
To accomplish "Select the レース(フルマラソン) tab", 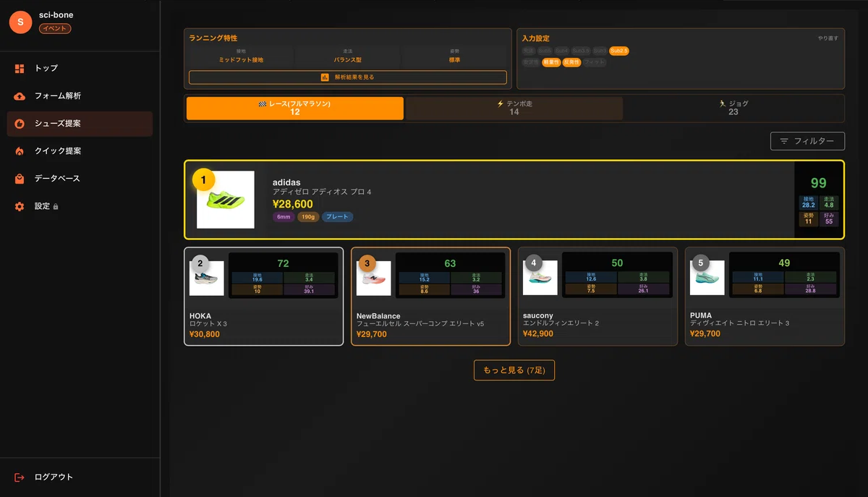I will (x=295, y=108).
